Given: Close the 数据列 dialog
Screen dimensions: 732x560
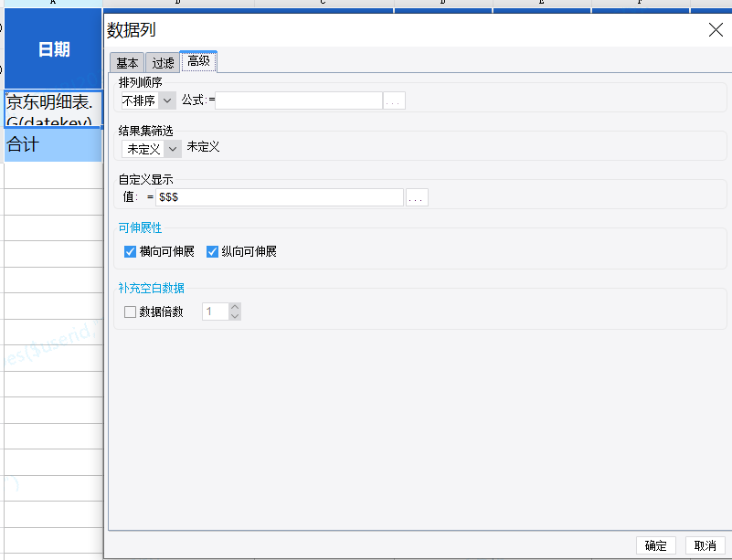Looking at the screenshot, I should [716, 30].
